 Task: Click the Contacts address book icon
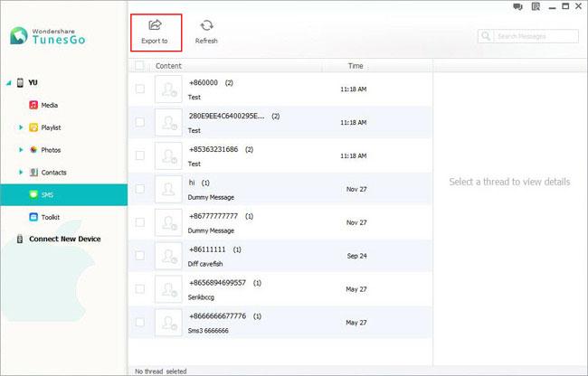[33, 173]
